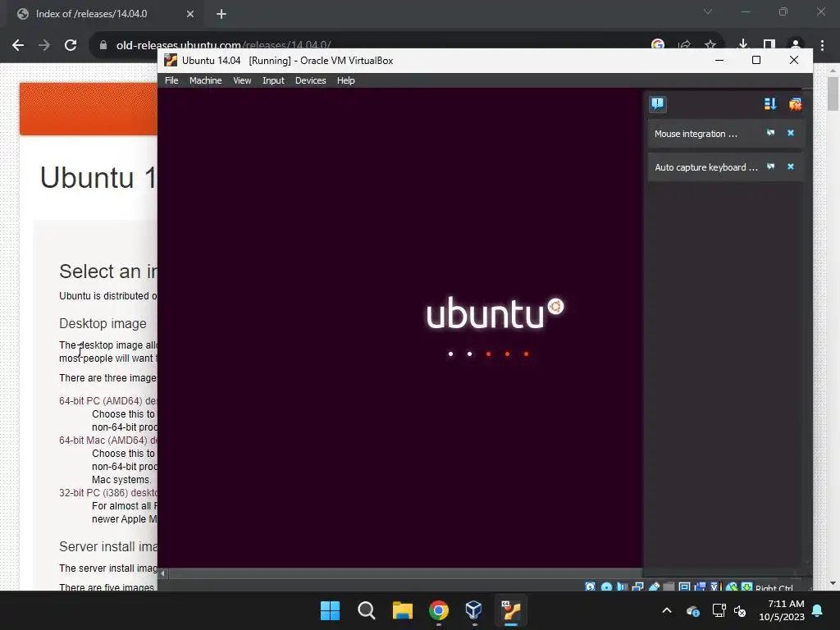Open the VirtualBox File menu
The height and width of the screenshot is (630, 840).
click(x=171, y=80)
